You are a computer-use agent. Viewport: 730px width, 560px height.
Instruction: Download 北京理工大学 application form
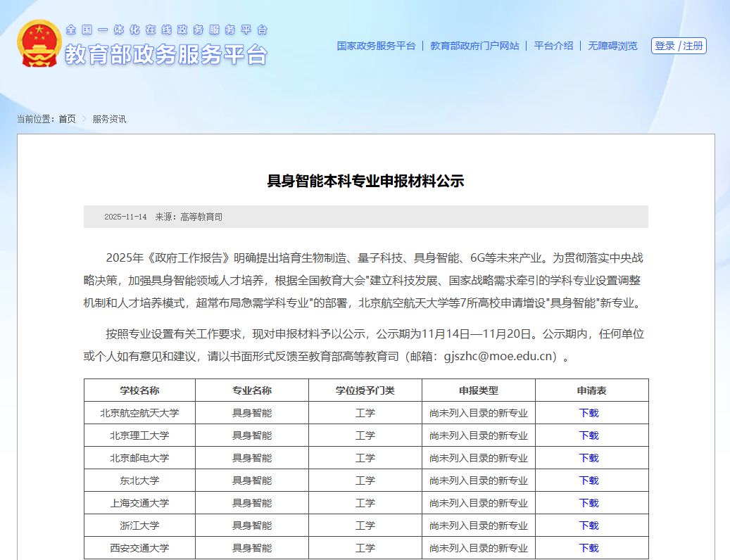[x=589, y=435]
